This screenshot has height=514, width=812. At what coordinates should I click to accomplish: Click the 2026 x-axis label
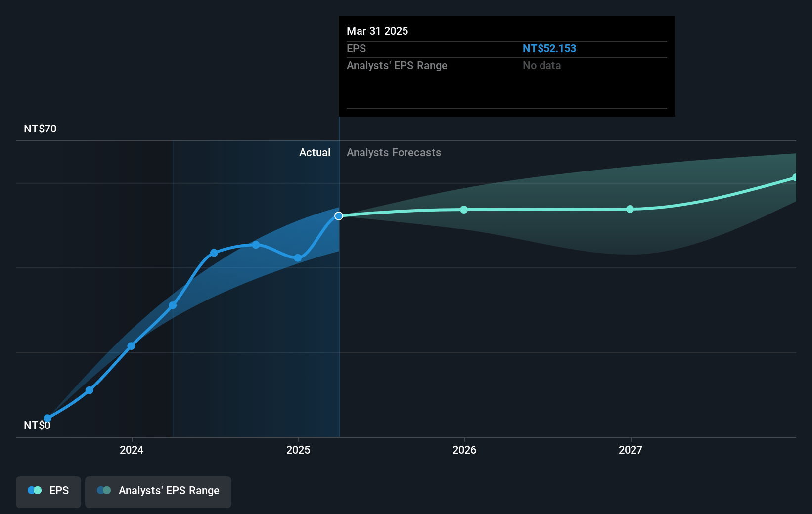(x=464, y=450)
